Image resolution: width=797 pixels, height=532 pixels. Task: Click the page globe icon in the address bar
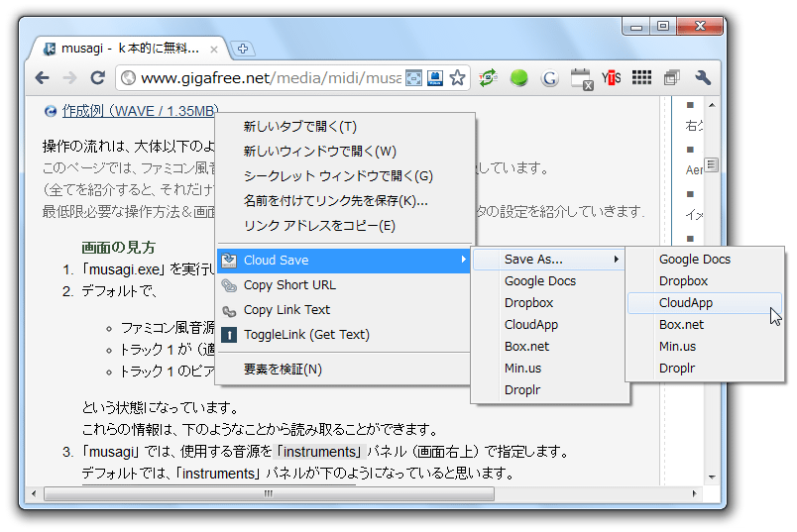[x=128, y=77]
